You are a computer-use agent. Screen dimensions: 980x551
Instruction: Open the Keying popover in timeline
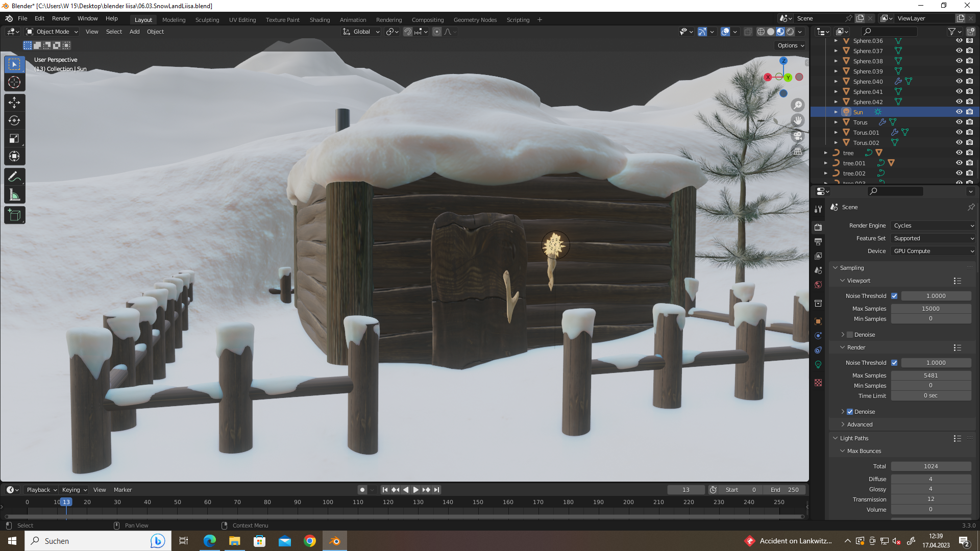point(75,490)
